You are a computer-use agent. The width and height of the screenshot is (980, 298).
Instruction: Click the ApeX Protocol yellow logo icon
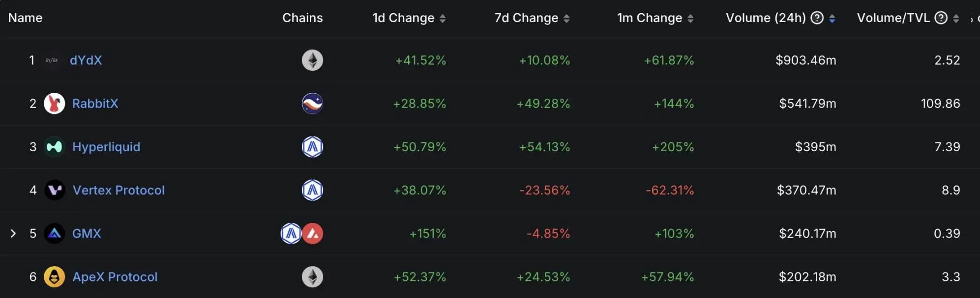point(55,277)
